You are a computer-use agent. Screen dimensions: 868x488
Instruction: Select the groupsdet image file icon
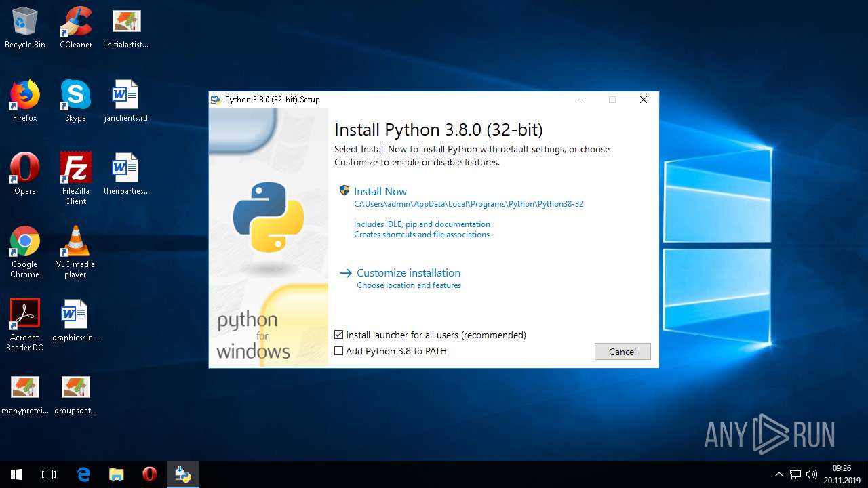tap(76, 394)
